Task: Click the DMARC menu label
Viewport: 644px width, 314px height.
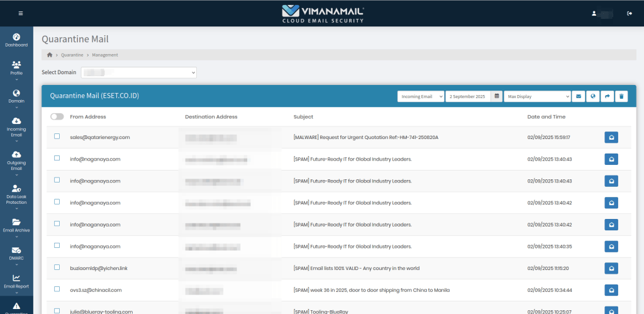Action: click(x=16, y=259)
